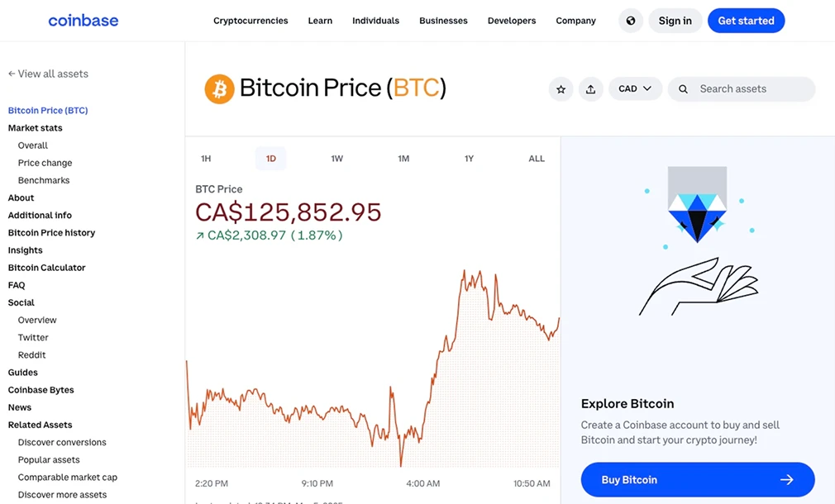The width and height of the screenshot is (835, 504).
Task: Click the Coinbase logo
Action: (83, 20)
